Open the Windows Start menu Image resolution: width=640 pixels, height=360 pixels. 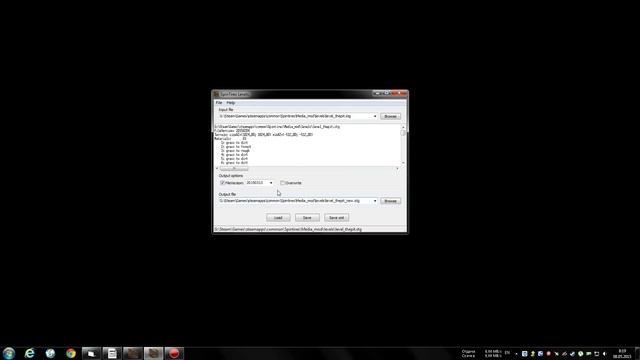9,353
